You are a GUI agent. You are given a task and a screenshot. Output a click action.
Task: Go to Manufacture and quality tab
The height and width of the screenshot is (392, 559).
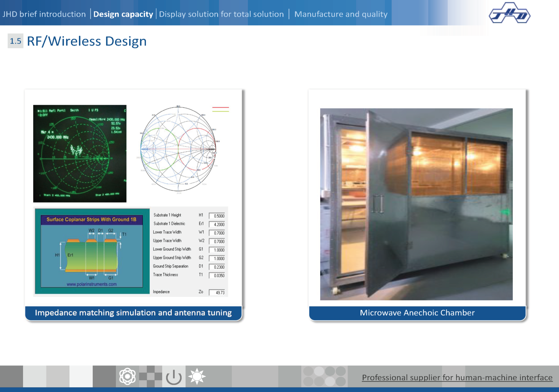[x=341, y=14]
